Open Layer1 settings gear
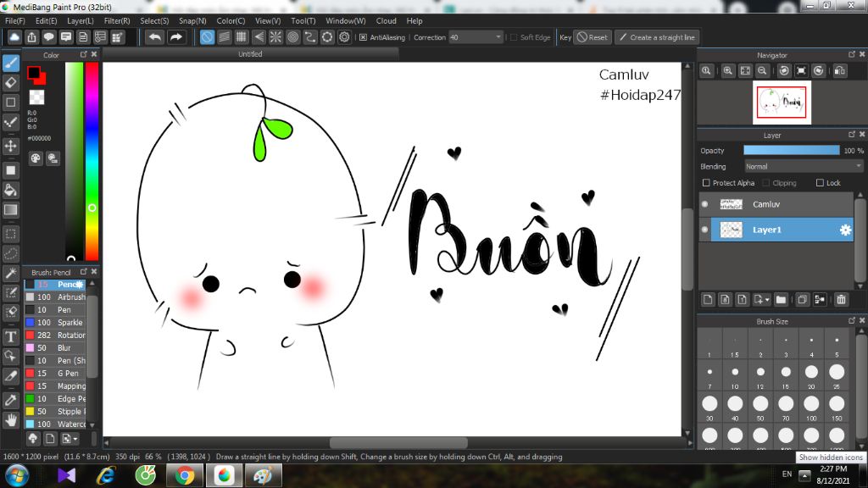 (x=845, y=230)
